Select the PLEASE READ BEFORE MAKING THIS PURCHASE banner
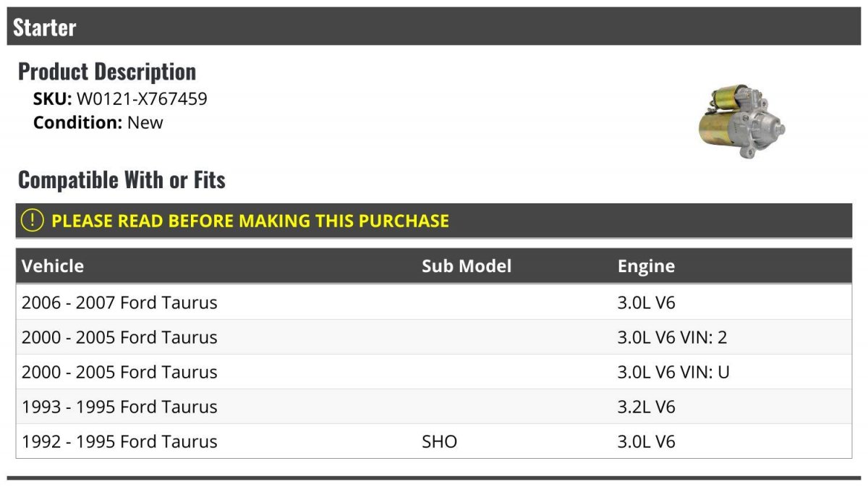This screenshot has width=868, height=487. click(x=434, y=221)
